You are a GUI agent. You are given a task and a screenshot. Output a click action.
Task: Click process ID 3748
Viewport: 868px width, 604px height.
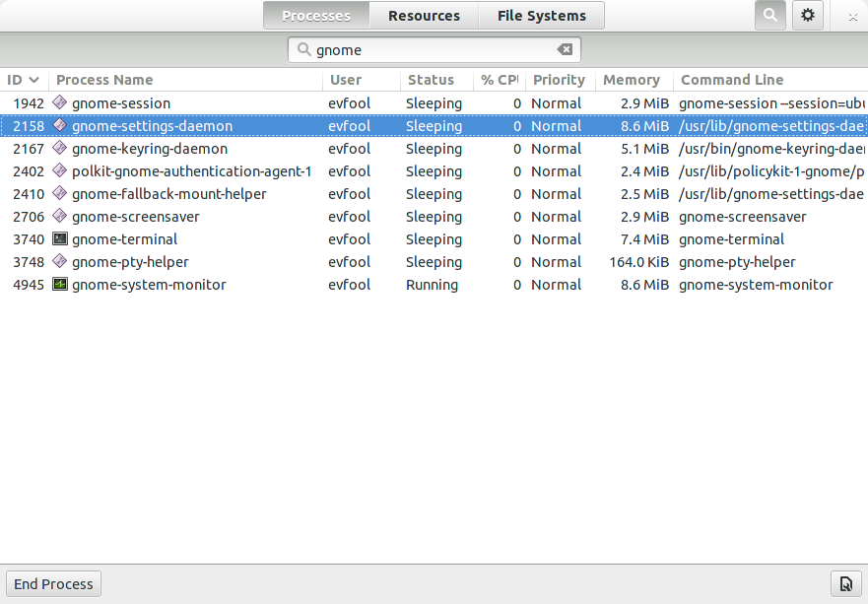click(29, 262)
